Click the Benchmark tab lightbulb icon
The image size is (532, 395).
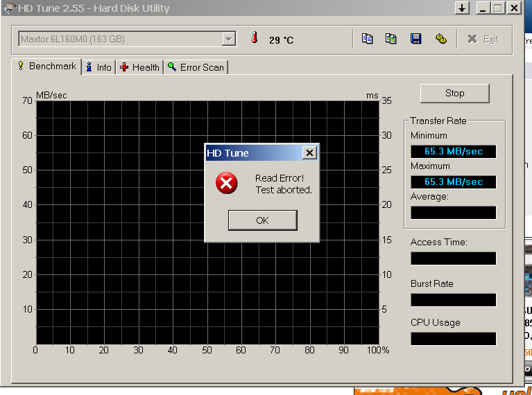tap(21, 65)
